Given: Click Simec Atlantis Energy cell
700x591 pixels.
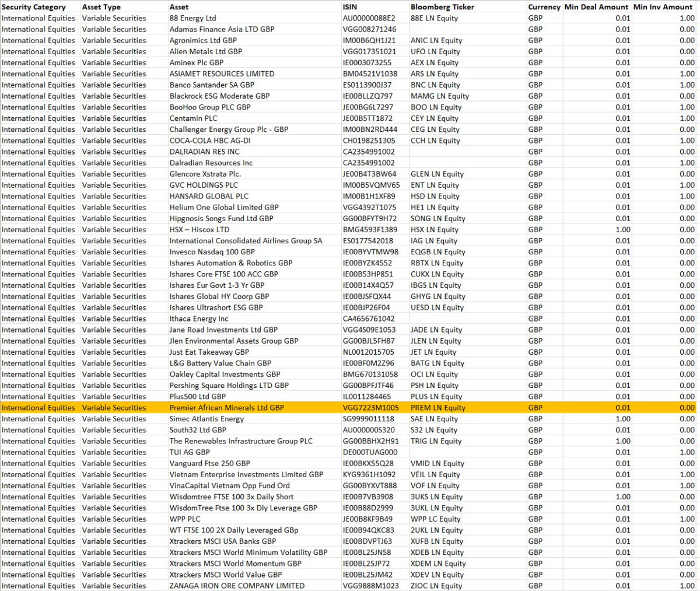Looking at the screenshot, I should coord(206,419).
